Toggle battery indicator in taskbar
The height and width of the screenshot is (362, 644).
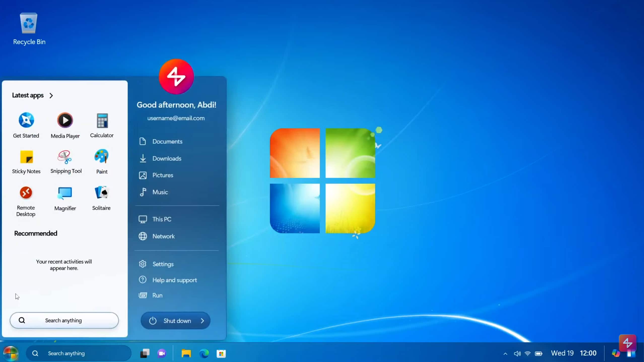(x=538, y=353)
